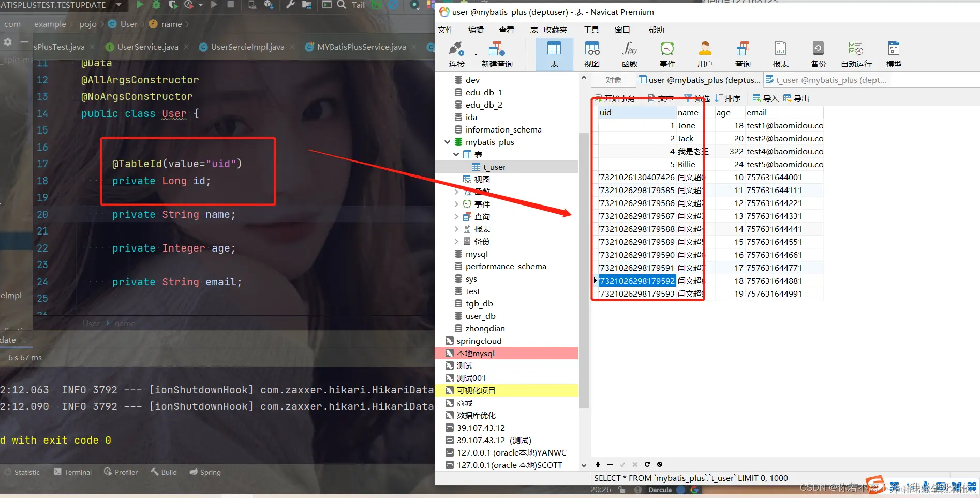980x498 pixels.
Task: Click the green Run button in the IDE
Action: [140, 5]
